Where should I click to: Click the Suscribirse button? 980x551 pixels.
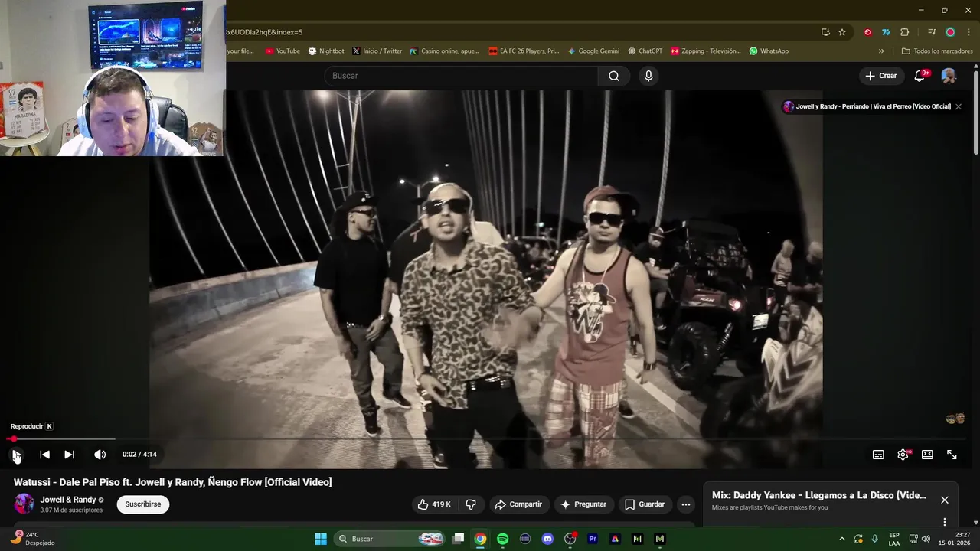click(143, 504)
